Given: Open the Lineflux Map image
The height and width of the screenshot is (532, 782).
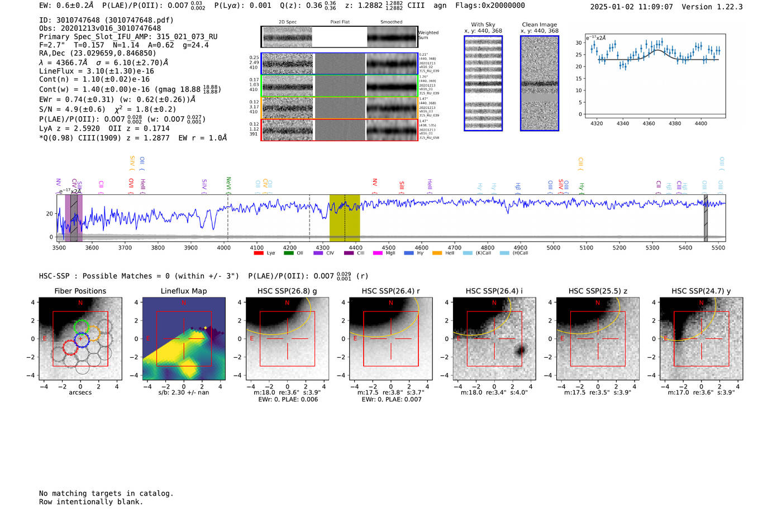Looking at the screenshot, I should (x=184, y=339).
